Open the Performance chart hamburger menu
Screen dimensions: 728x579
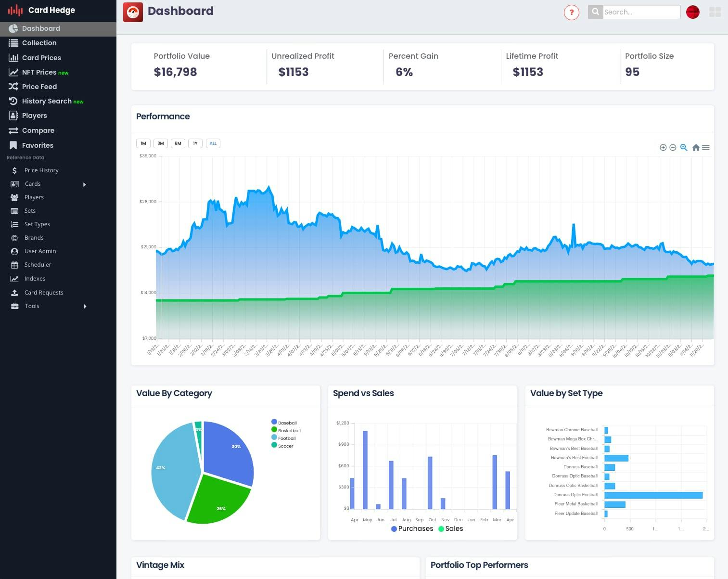pos(706,148)
